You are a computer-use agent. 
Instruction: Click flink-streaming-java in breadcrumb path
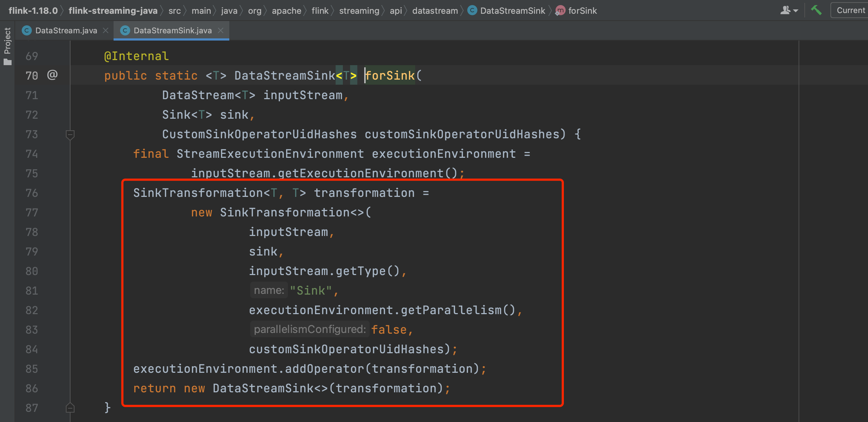[x=113, y=11]
